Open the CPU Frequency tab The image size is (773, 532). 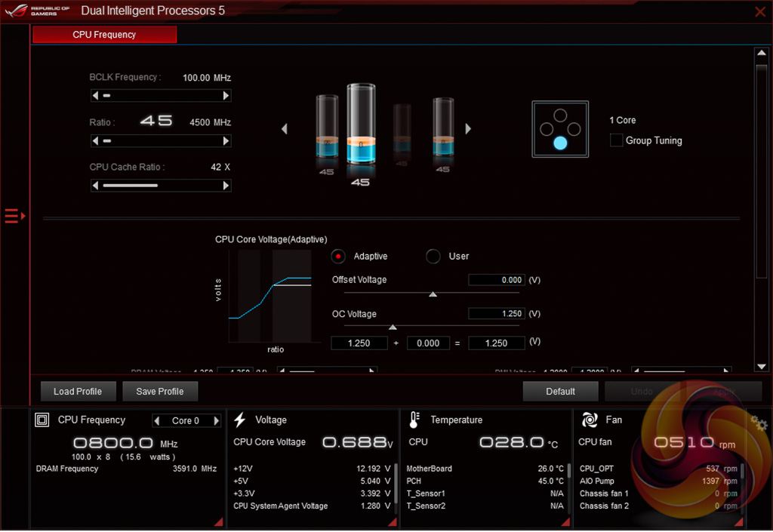tap(104, 35)
